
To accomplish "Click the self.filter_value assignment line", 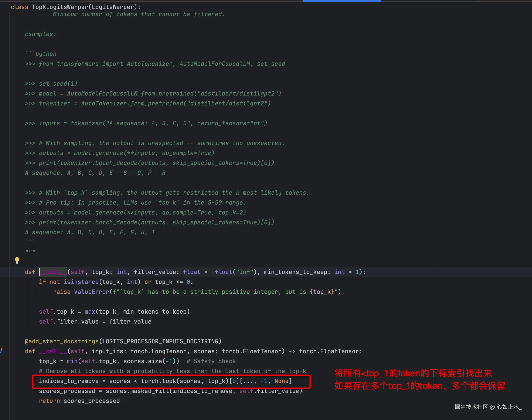I will pyautogui.click(x=95, y=322).
